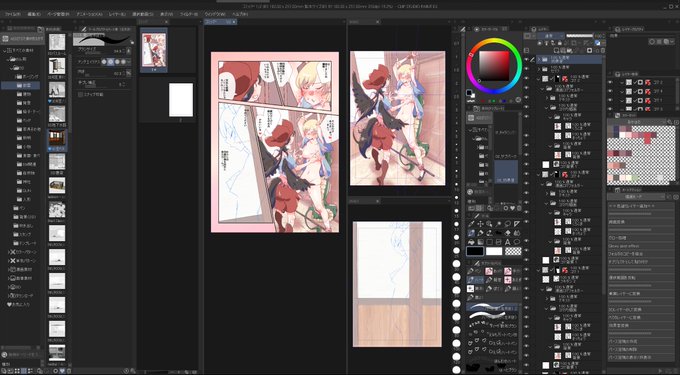The image size is (680, 375).
Task: Open the レイヤー(L) menu
Action: click(x=117, y=14)
